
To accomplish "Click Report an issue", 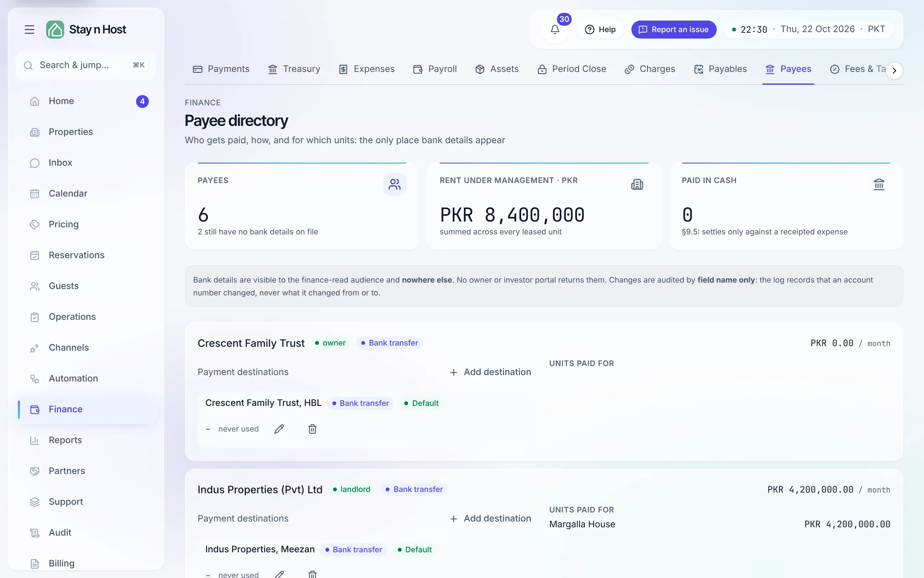I will pos(673,30).
